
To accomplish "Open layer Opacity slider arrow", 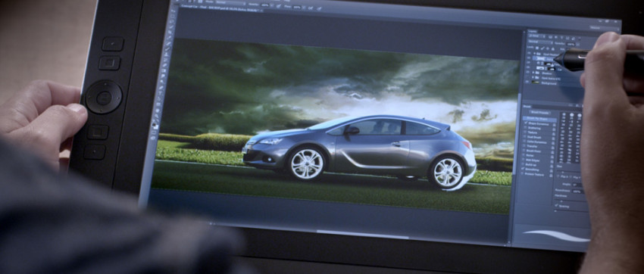I will point(578,45).
